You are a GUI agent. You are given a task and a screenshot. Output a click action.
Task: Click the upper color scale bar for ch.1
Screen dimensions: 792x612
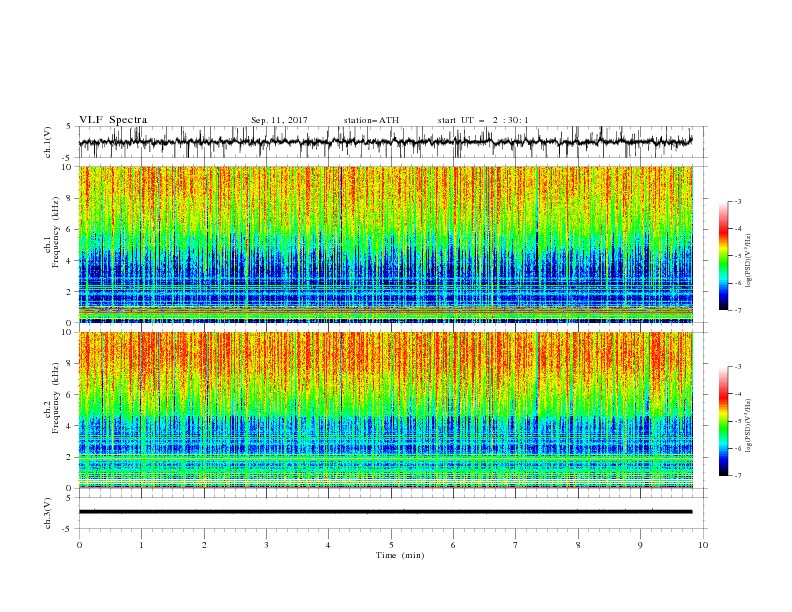pos(723,256)
